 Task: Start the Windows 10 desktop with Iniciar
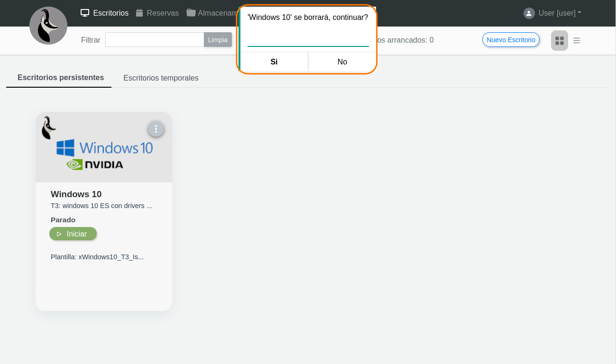(x=73, y=234)
